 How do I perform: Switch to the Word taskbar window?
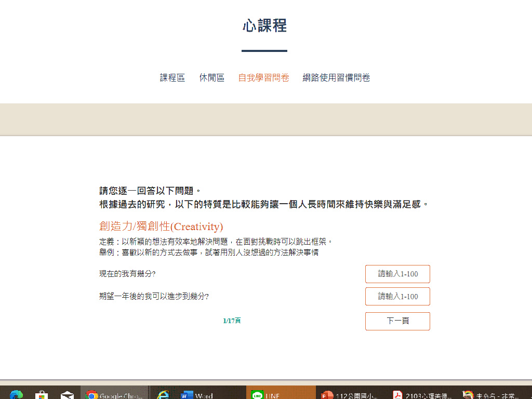(197, 395)
